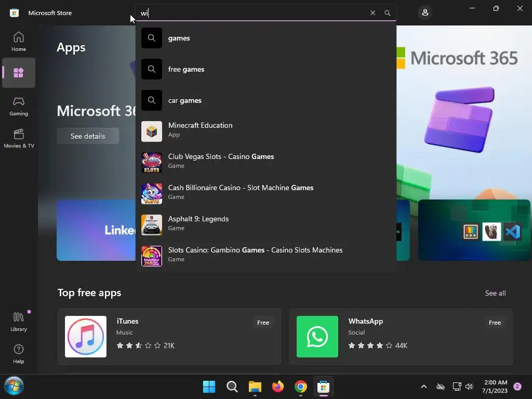Open the user account profile icon
The image size is (532, 399).
[425, 13]
